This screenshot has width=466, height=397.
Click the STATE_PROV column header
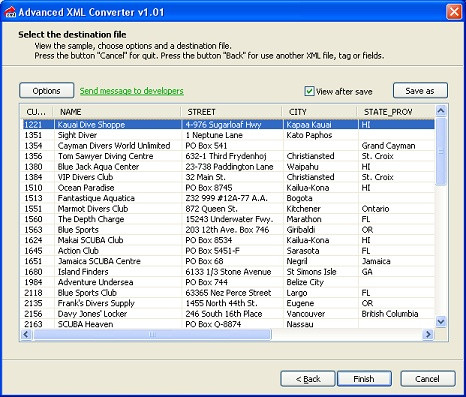(396, 112)
